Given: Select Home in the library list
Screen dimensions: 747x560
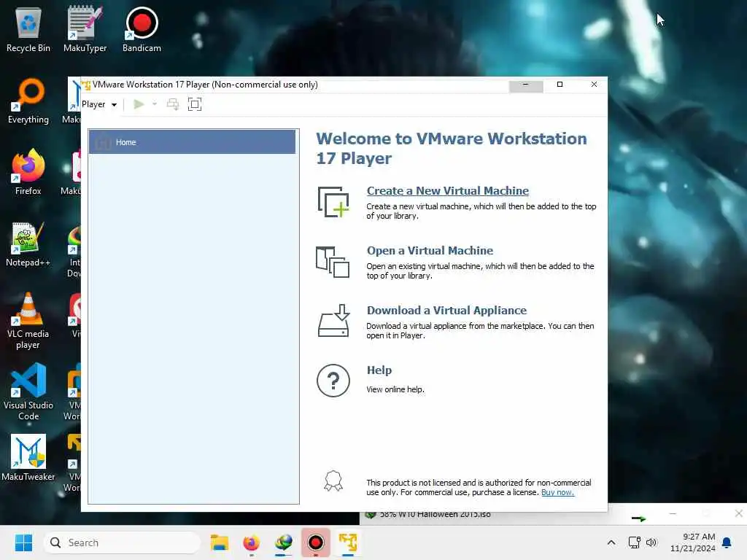Looking at the screenshot, I should [192, 142].
